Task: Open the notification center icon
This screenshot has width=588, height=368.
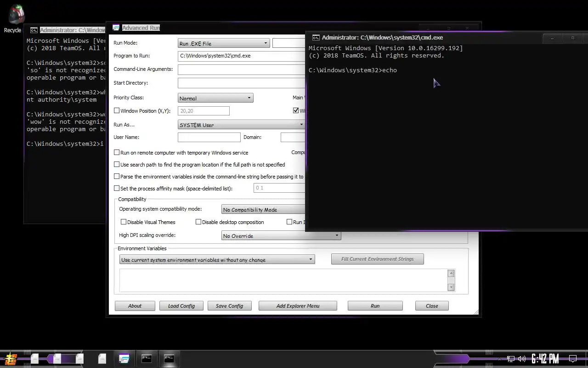Action: [573, 359]
